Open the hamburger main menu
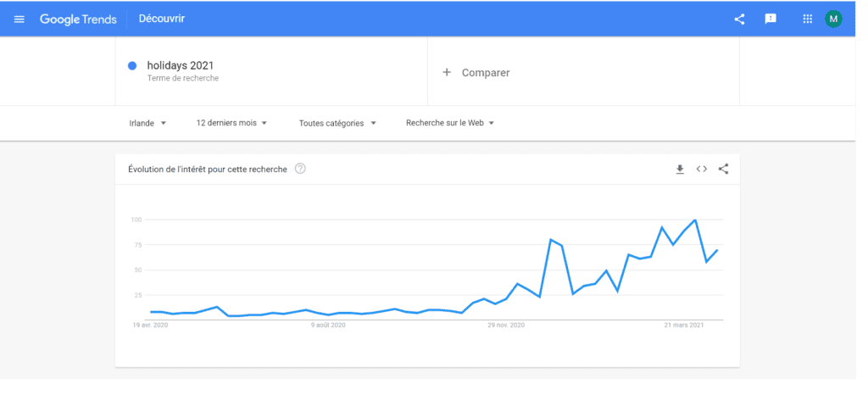 19,19
